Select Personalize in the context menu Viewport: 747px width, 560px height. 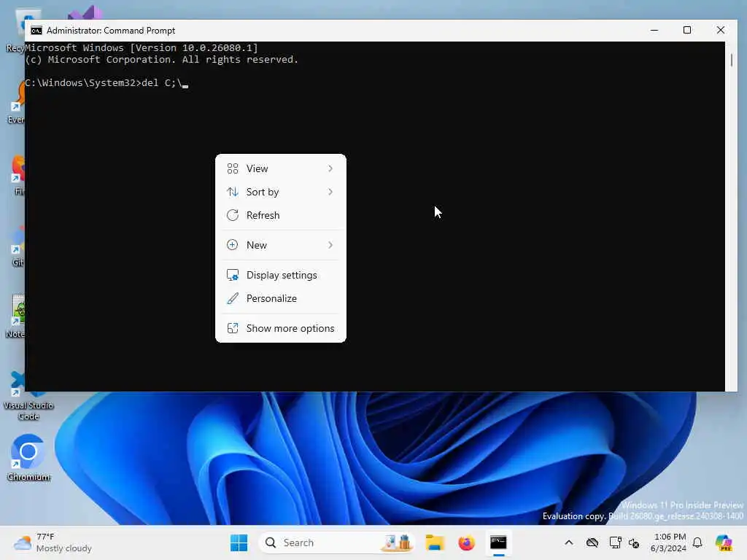[x=281, y=298]
